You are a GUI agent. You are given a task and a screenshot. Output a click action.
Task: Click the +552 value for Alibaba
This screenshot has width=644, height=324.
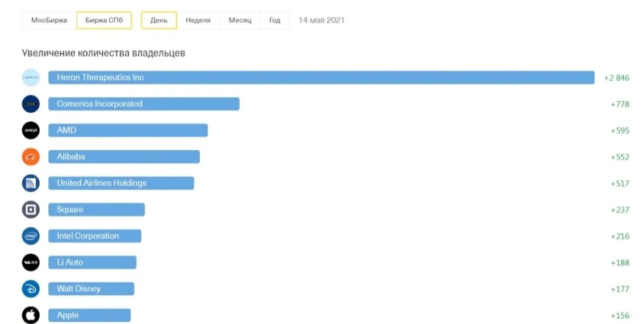pyautogui.click(x=620, y=157)
